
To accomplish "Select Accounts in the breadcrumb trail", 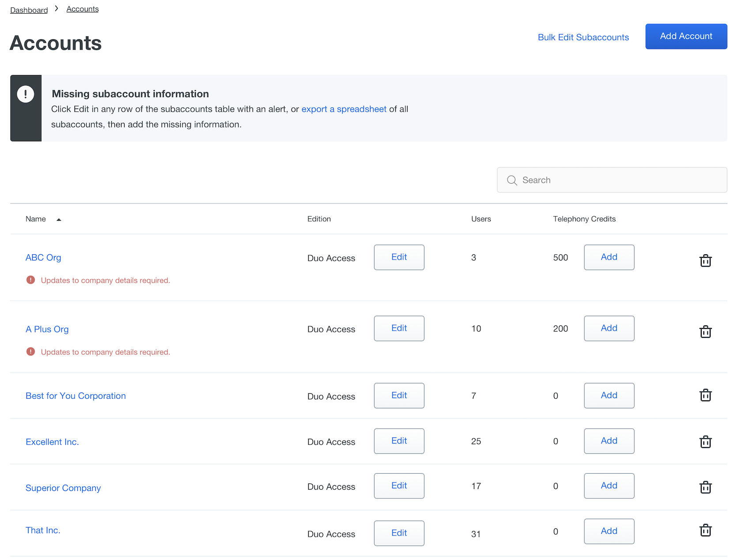I will click(x=82, y=8).
